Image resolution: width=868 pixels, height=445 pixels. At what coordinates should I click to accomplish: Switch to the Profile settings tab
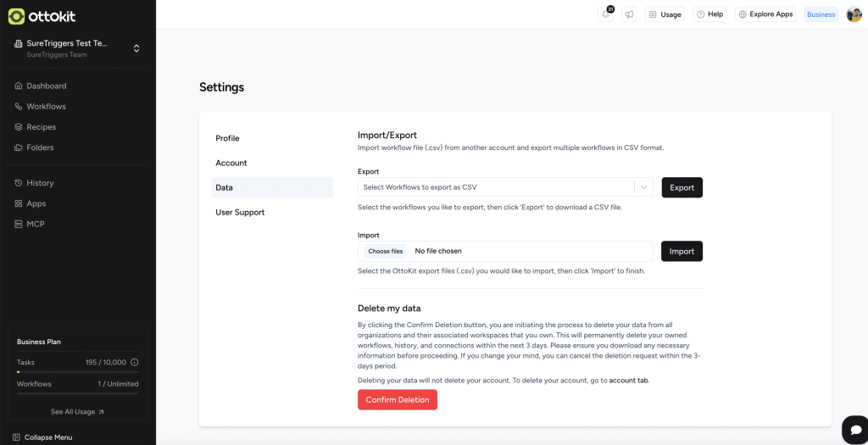pos(227,138)
